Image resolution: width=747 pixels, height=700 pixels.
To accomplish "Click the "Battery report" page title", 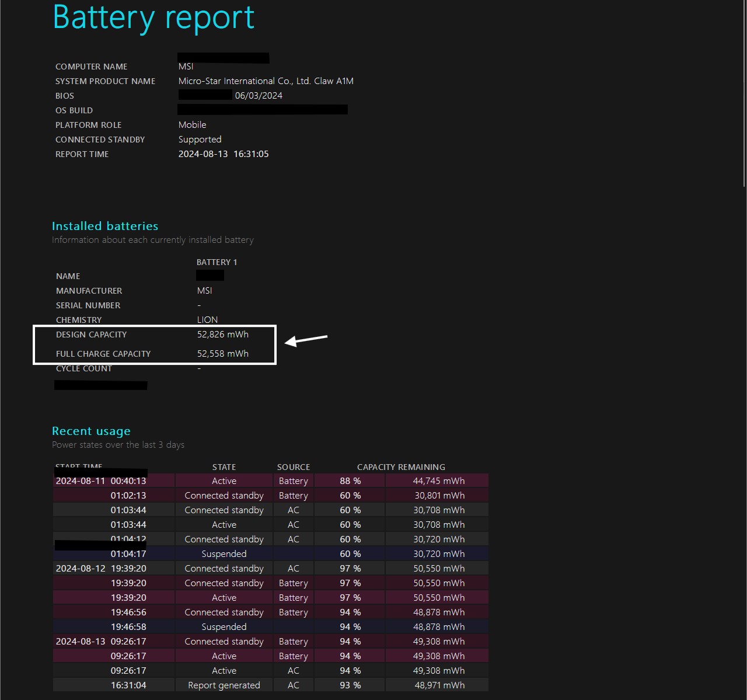I will [153, 18].
